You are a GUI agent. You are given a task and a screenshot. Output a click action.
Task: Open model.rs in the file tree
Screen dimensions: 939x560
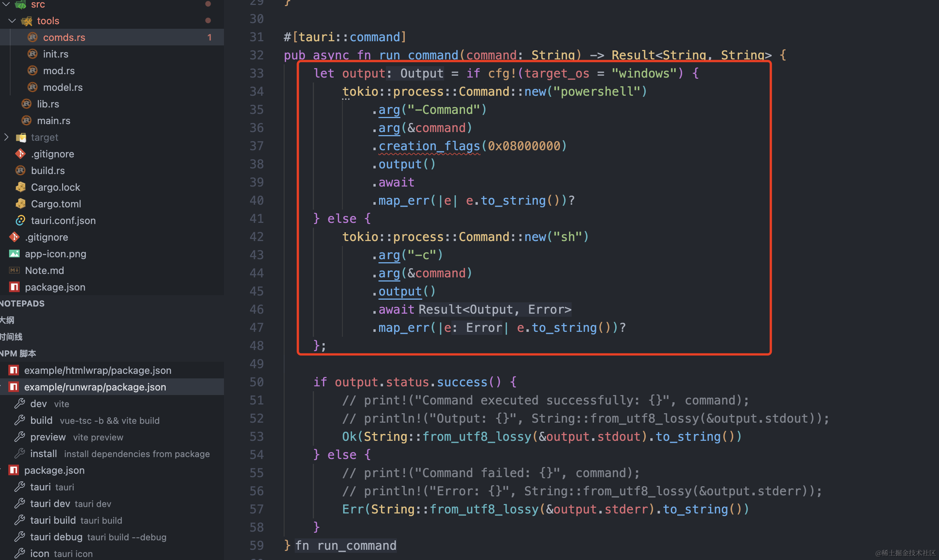(63, 87)
